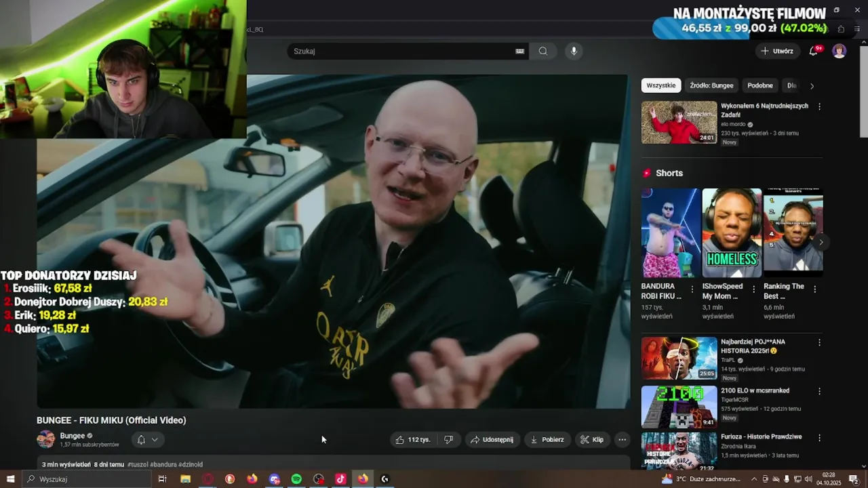This screenshot has width=868, height=488.
Task: Open Ranking The Best short thumbnail
Action: click(x=793, y=232)
